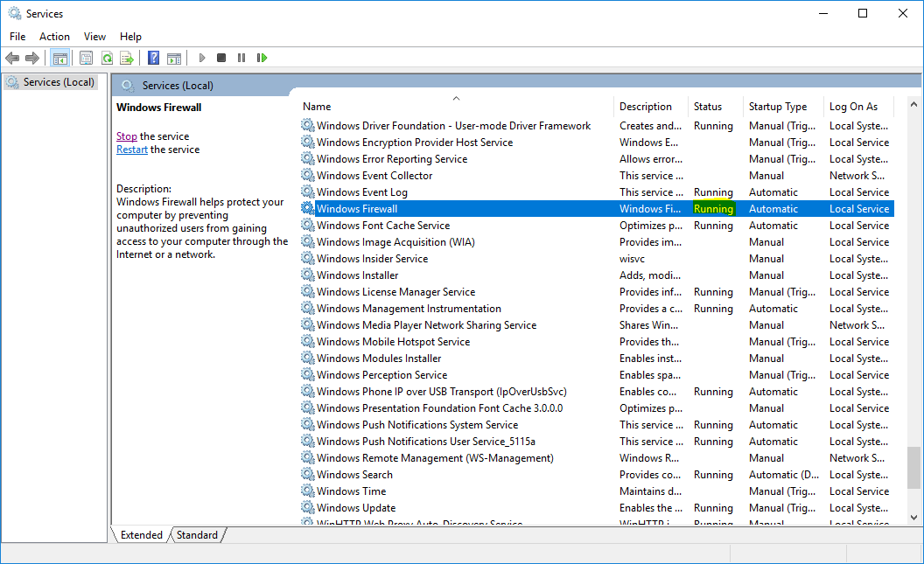Click gear icon beside Windows Font Cache Service

(x=308, y=226)
